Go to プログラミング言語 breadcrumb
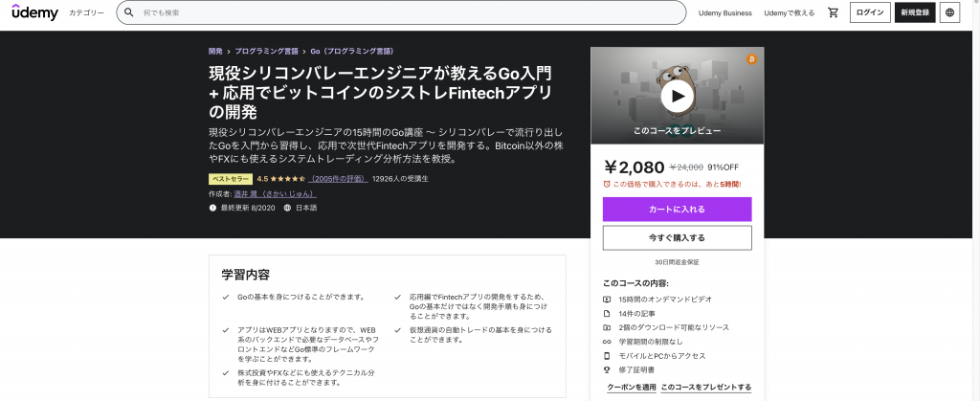This screenshot has height=401, width=980. click(266, 52)
